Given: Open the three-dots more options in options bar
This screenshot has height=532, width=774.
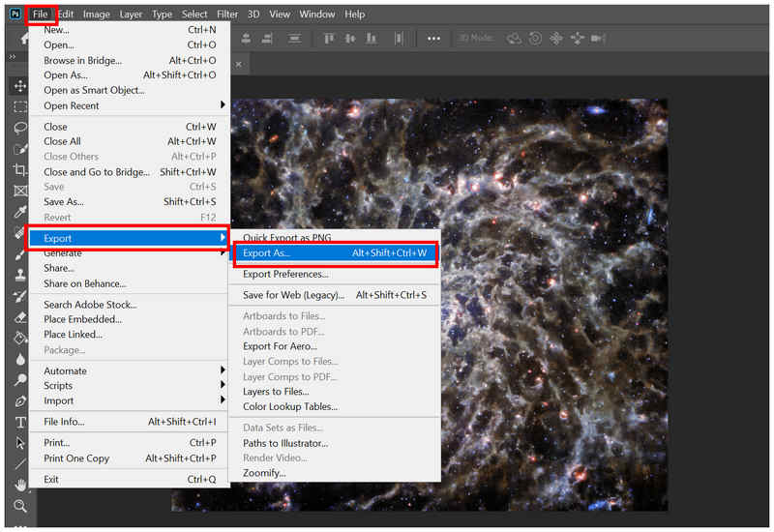Looking at the screenshot, I should [x=433, y=39].
